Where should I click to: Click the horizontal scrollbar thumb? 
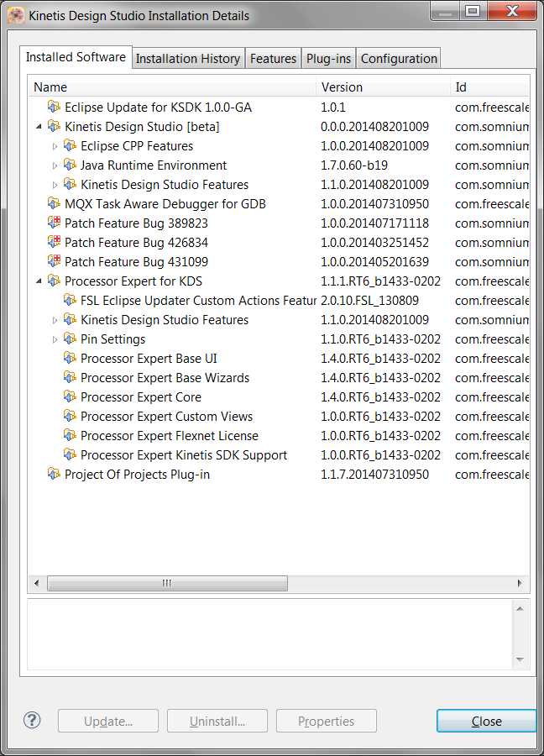point(166,583)
